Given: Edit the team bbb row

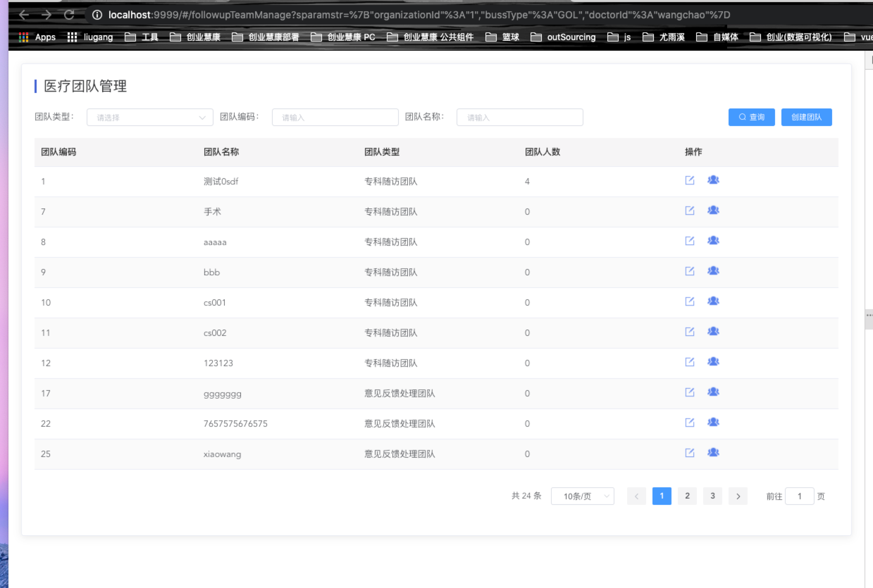Looking at the screenshot, I should click(x=689, y=271).
